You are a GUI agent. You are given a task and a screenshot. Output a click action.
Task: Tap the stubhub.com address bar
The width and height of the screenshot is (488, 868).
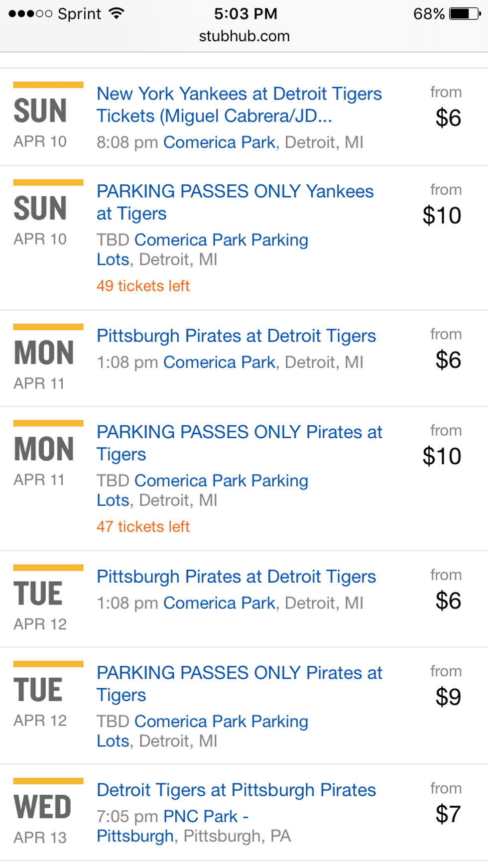244,36
